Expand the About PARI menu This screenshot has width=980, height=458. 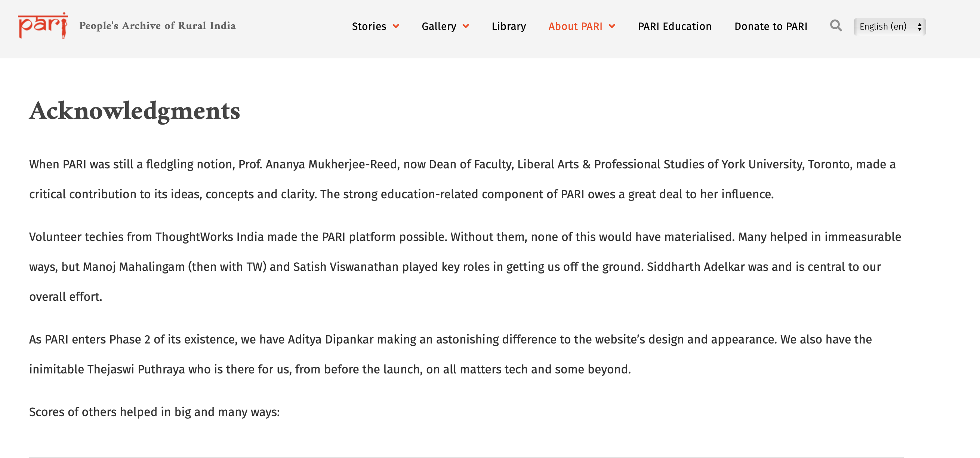click(575, 26)
